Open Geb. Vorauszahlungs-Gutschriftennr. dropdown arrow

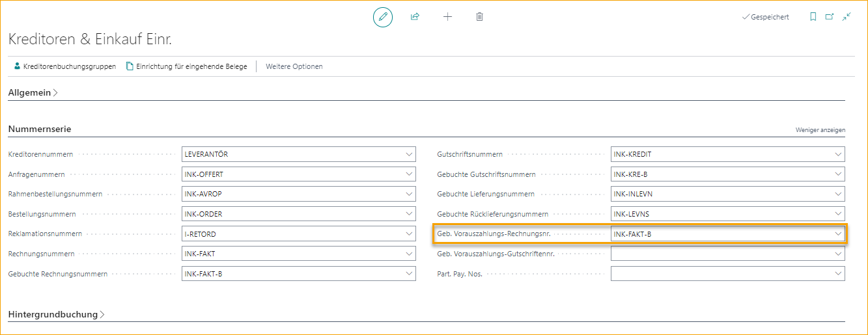(x=838, y=254)
